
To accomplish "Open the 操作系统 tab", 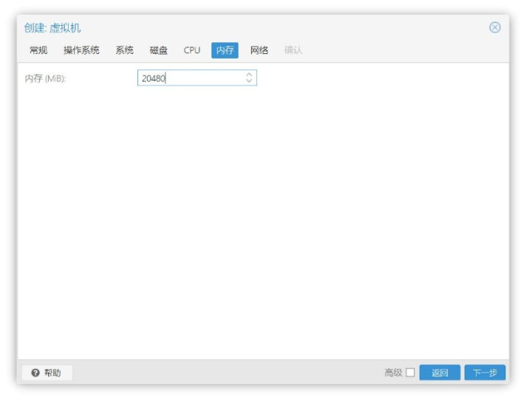I will (81, 50).
